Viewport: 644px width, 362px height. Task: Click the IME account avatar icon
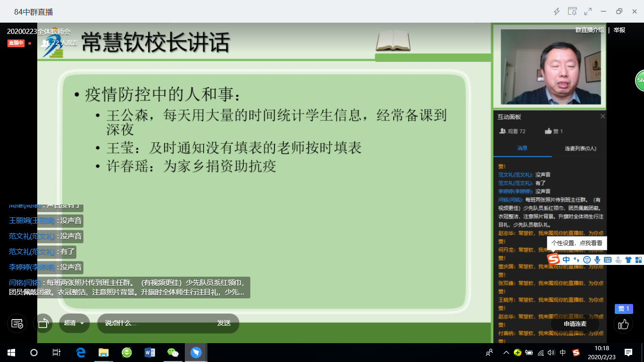click(x=618, y=260)
